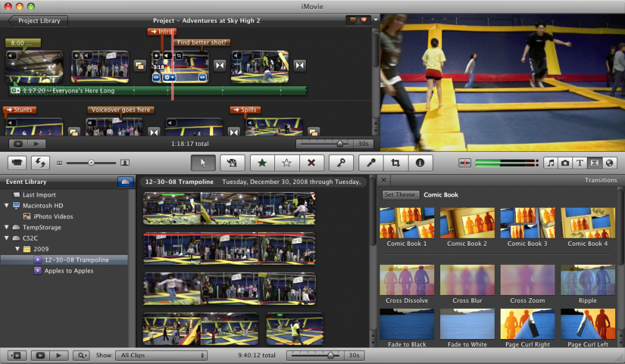Open the transitions browser icon

[x=594, y=163]
